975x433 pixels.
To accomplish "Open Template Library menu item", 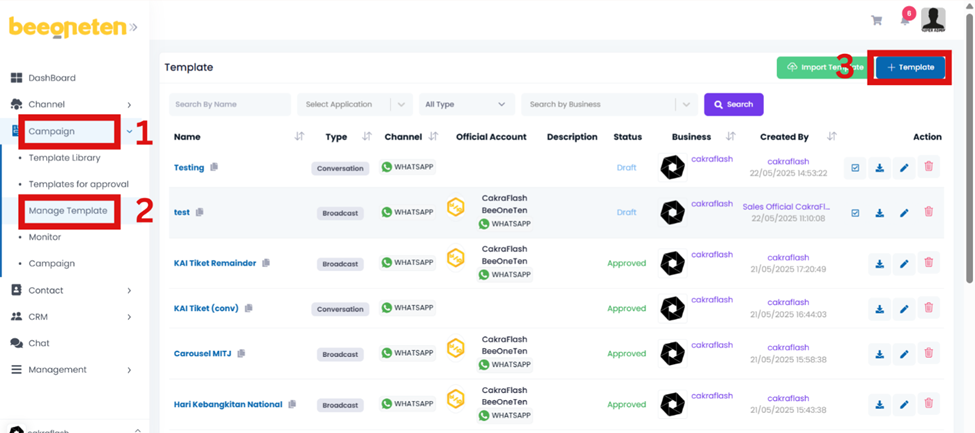I will 64,158.
